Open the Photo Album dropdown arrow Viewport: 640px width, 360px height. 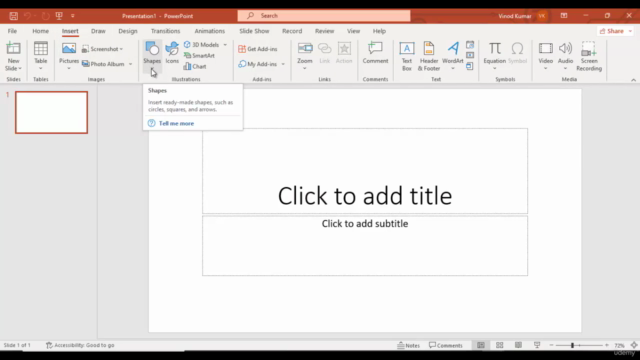point(131,64)
